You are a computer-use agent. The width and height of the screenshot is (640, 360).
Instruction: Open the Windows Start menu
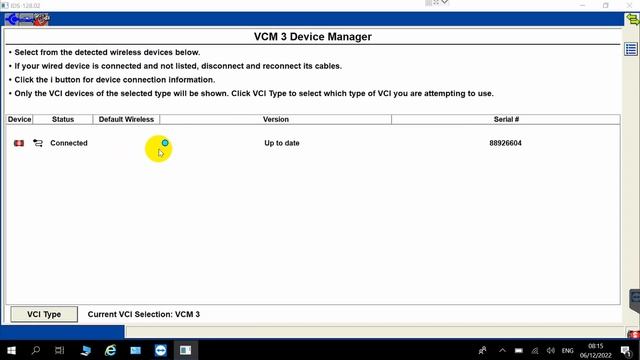pyautogui.click(x=11, y=350)
